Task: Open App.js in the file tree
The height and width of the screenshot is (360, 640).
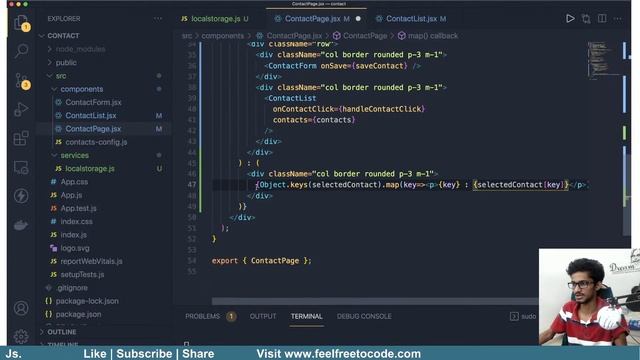Action: click(x=71, y=195)
